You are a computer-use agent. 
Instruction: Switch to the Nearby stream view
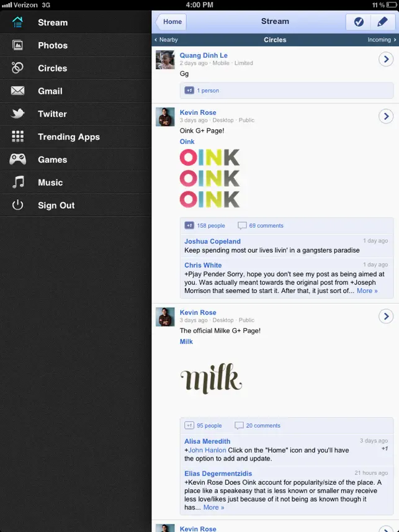[x=166, y=40]
